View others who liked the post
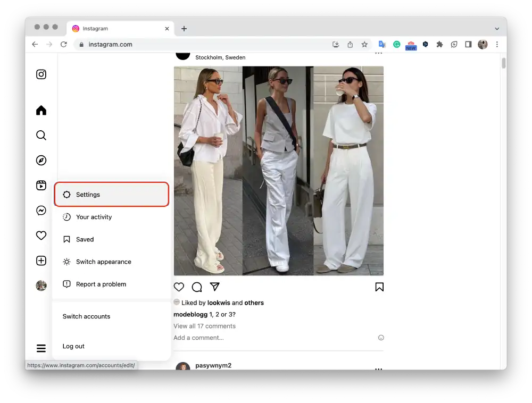 tap(254, 303)
